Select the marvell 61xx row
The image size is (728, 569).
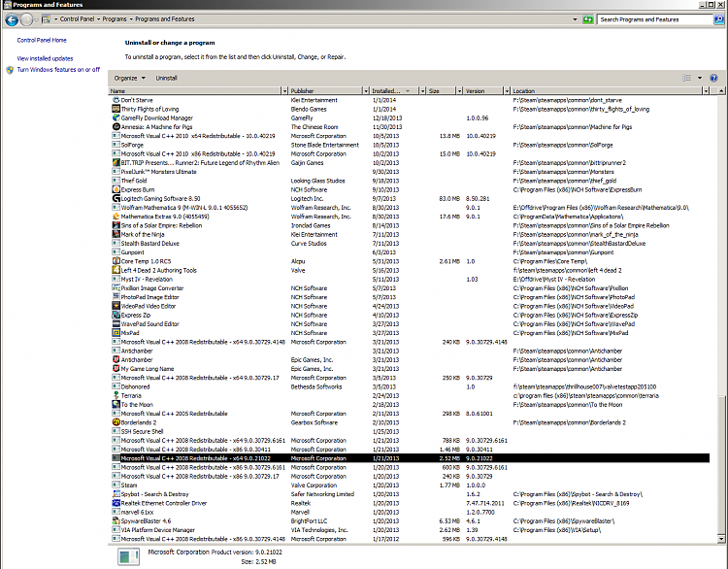tap(411, 512)
